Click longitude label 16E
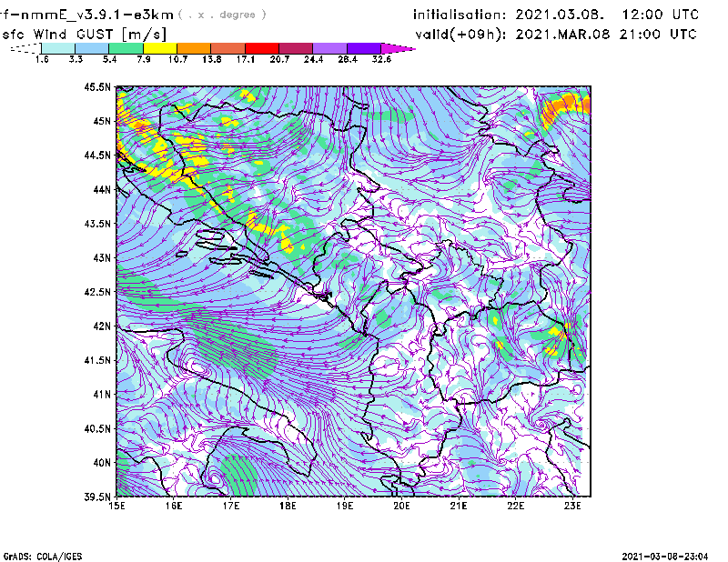Viewport: 728px width, 562px height. pos(174,506)
